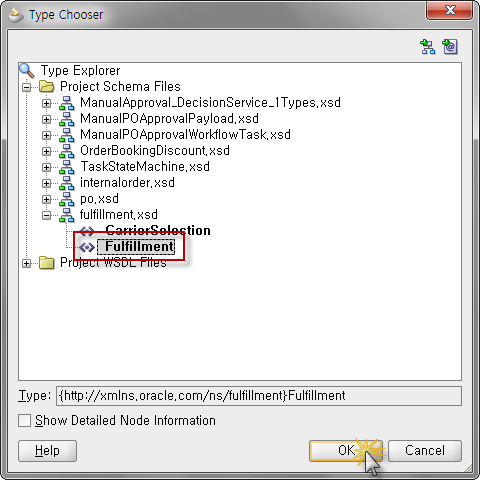Click the fulfillment.xsd schema icon

pyautogui.click(x=67, y=215)
